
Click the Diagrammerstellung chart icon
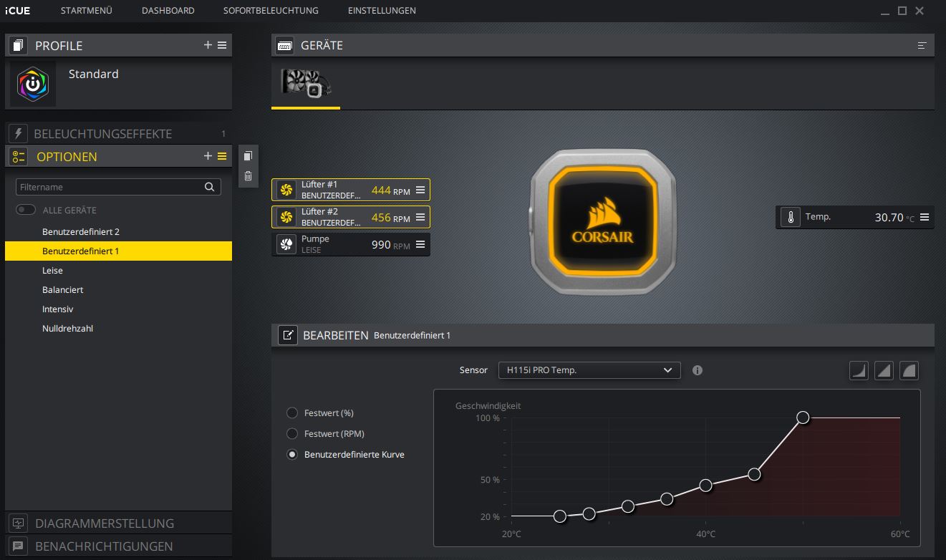19,523
